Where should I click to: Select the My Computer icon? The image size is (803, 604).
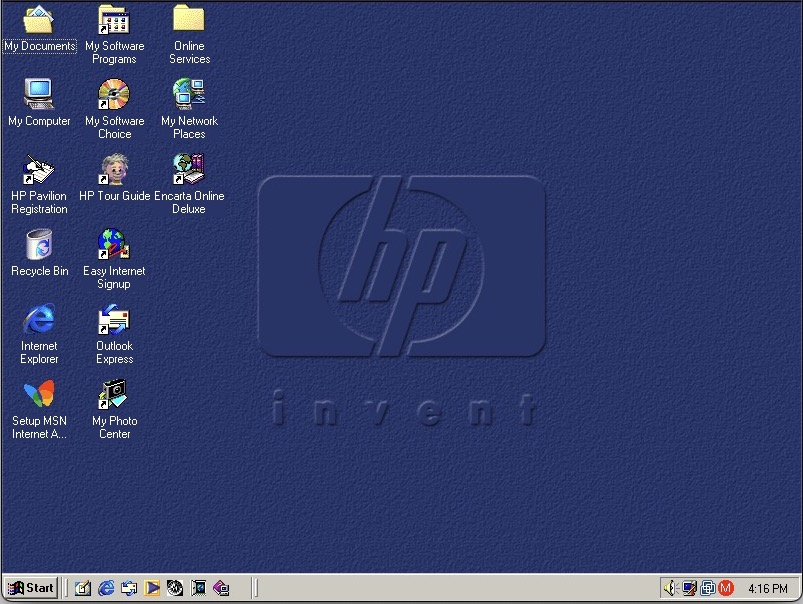pos(39,95)
